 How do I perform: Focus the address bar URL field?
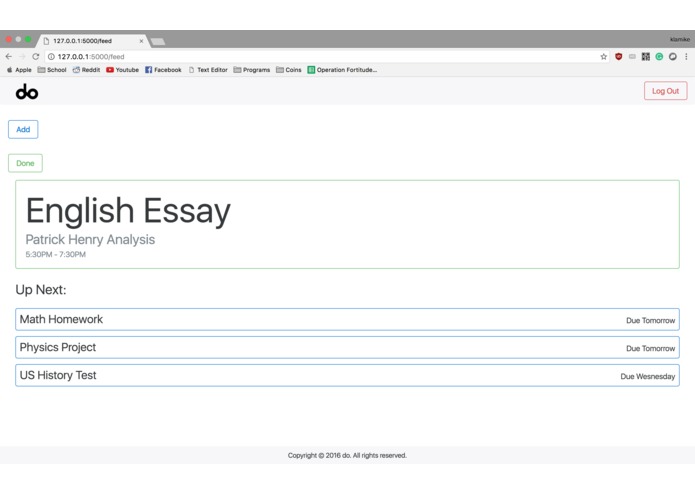pyautogui.click(x=326, y=56)
